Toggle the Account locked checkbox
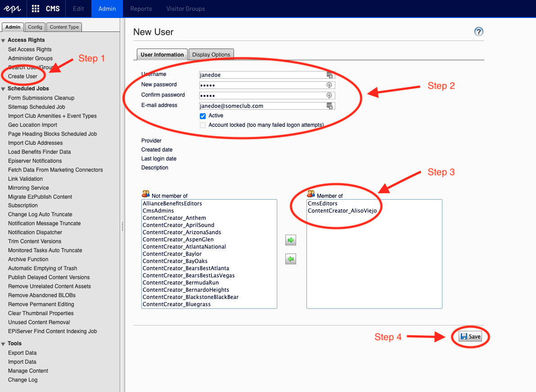Viewport: 536px width, 392px height. click(203, 125)
